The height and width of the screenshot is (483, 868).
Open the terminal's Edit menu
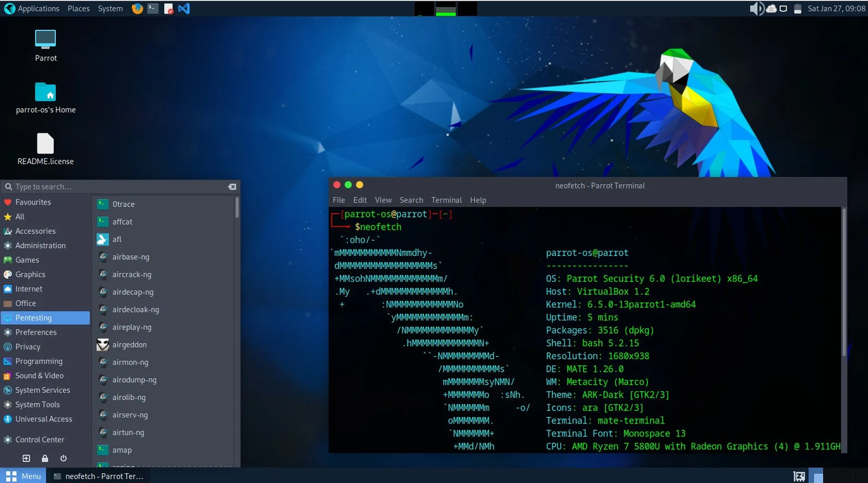360,200
